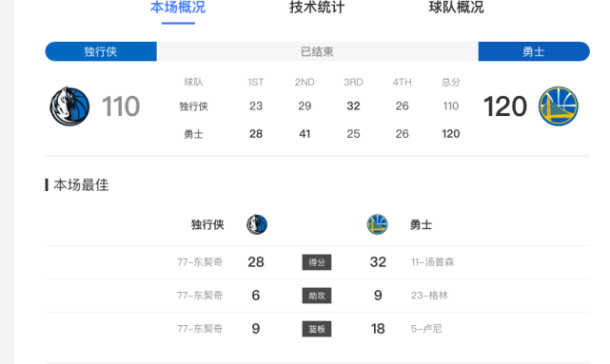Click the 助攻 stat label badge
610x364 pixels.
(317, 296)
